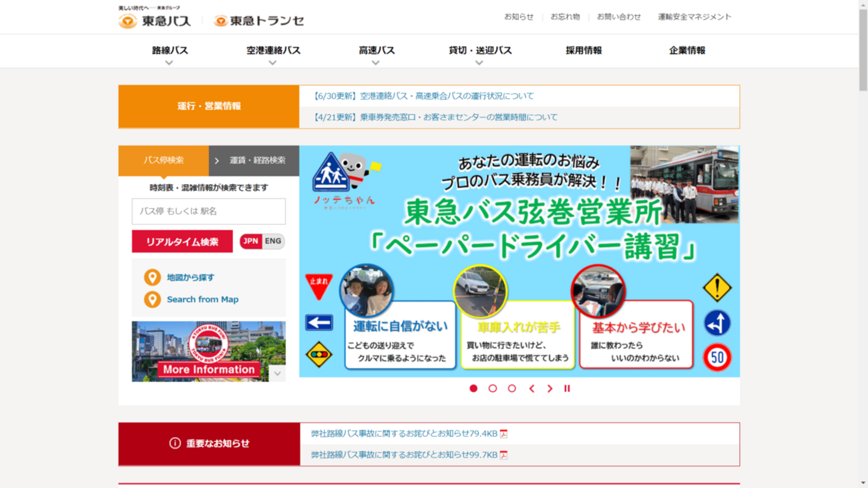Click the 東急トランセ logo
The height and width of the screenshot is (488, 868).
(x=258, y=21)
